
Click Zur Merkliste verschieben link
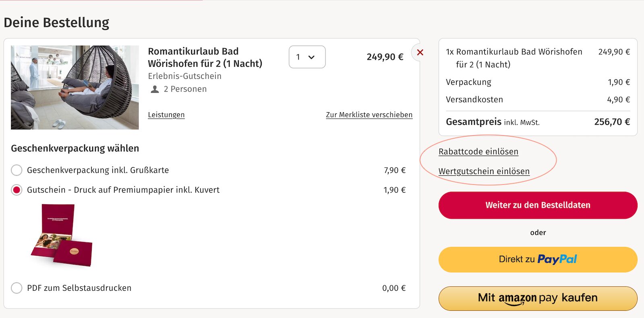pyautogui.click(x=369, y=115)
